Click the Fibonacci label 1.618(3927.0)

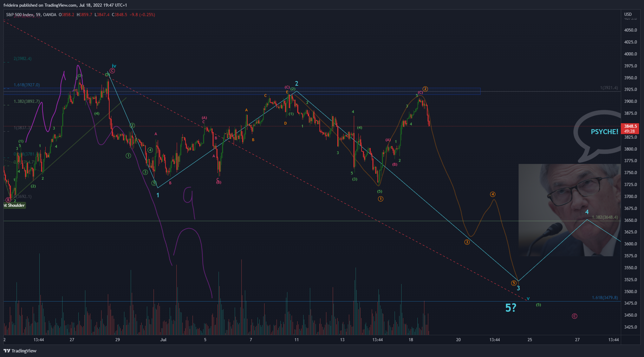pyautogui.click(x=27, y=85)
